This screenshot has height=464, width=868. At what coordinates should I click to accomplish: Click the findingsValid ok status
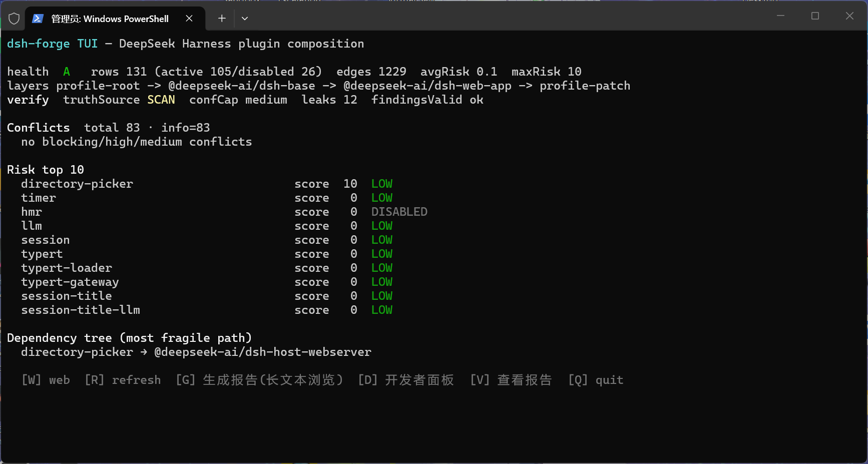[x=427, y=100]
